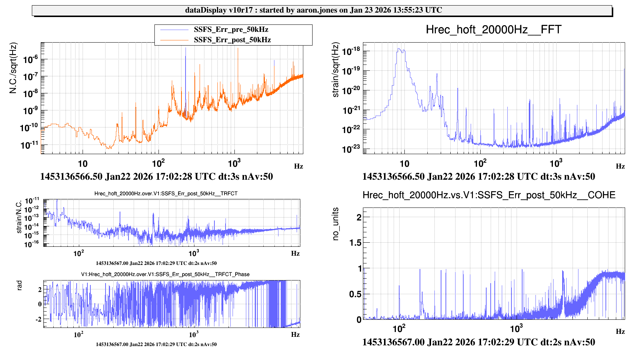Click the timestamp below the phase plot

tap(156, 344)
